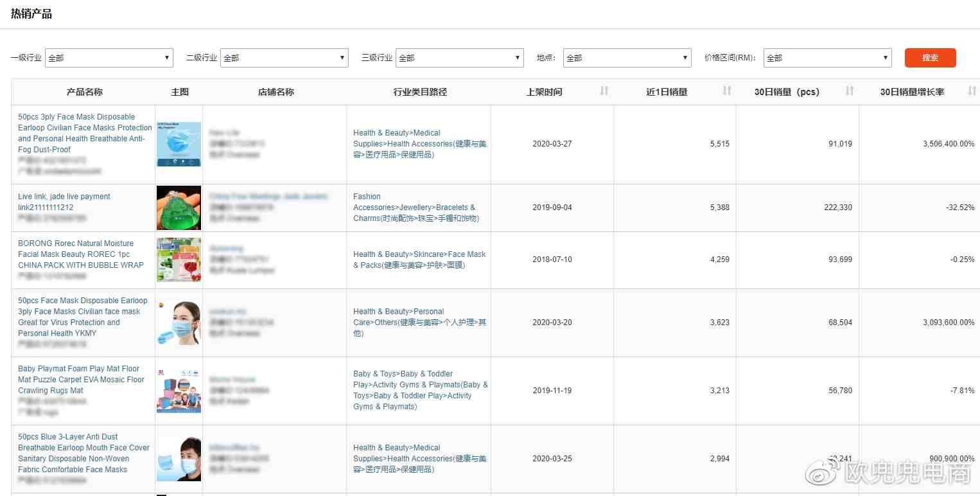The height and width of the screenshot is (496, 980).
Task: Open the 一级行业 dropdown
Action: coord(109,58)
